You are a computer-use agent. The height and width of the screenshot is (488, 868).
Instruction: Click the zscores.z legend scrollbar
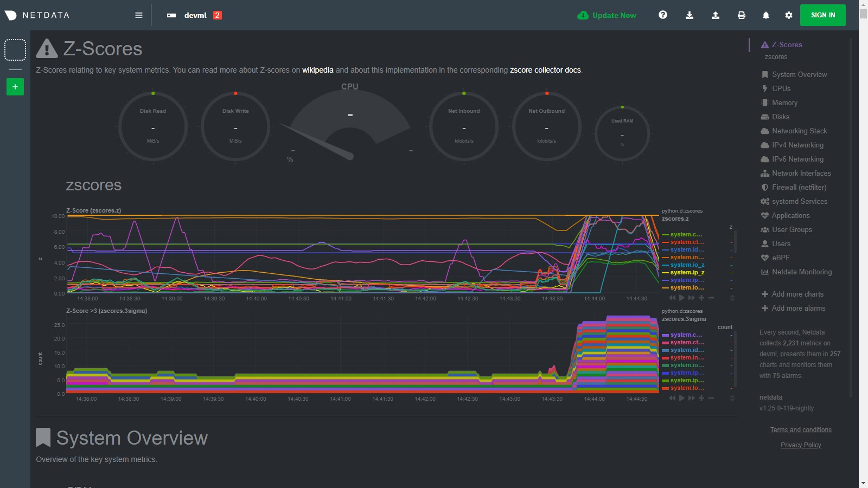pos(736,243)
